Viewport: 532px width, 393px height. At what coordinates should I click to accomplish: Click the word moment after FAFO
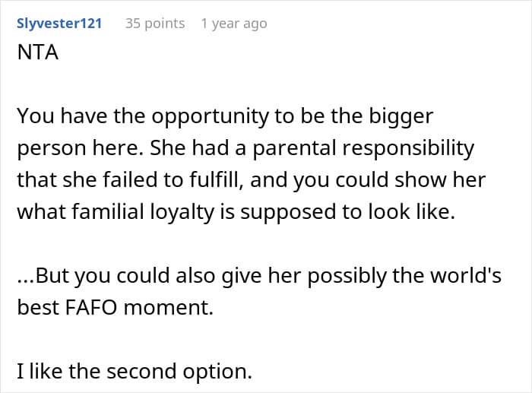point(168,308)
